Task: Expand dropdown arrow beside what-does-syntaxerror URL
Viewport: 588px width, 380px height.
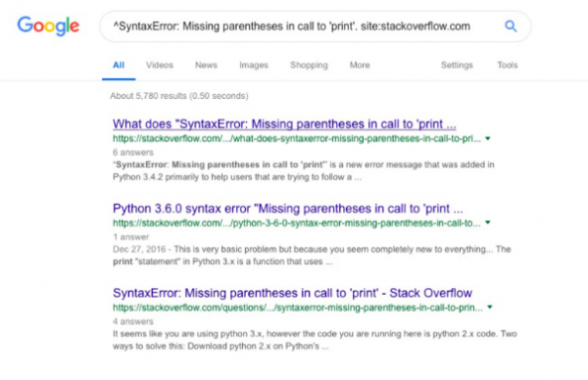Action: point(488,139)
